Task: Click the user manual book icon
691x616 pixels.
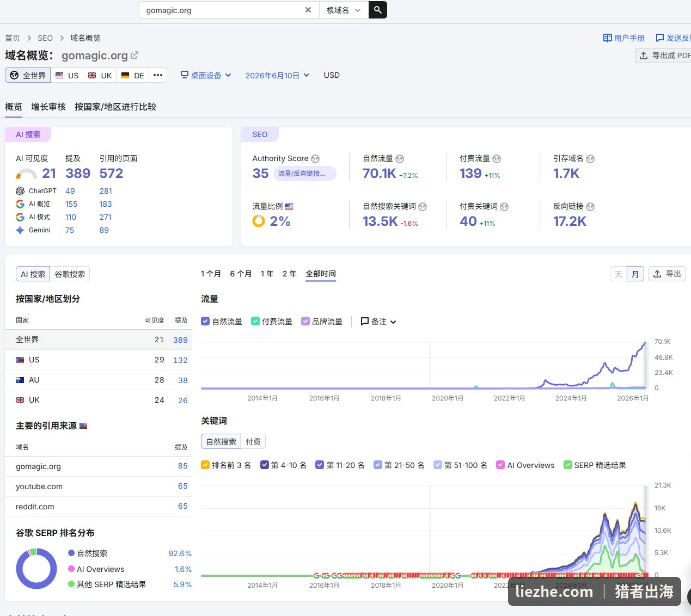Action: (x=608, y=38)
